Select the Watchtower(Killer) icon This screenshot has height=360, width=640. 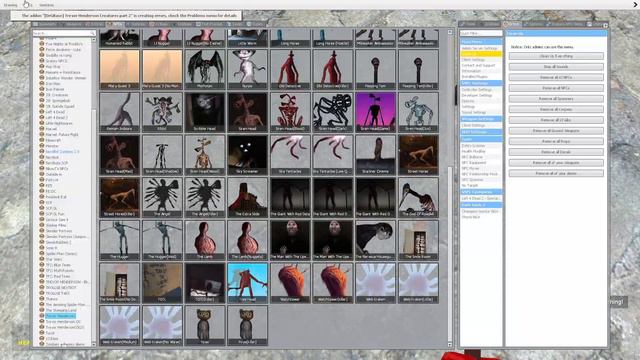click(333, 282)
